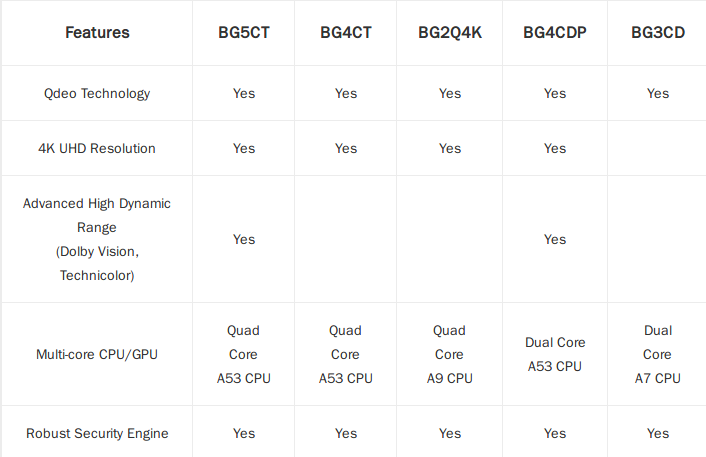The height and width of the screenshot is (457, 706).
Task: Click the BG2Q4K column header
Action: pyautogui.click(x=450, y=32)
